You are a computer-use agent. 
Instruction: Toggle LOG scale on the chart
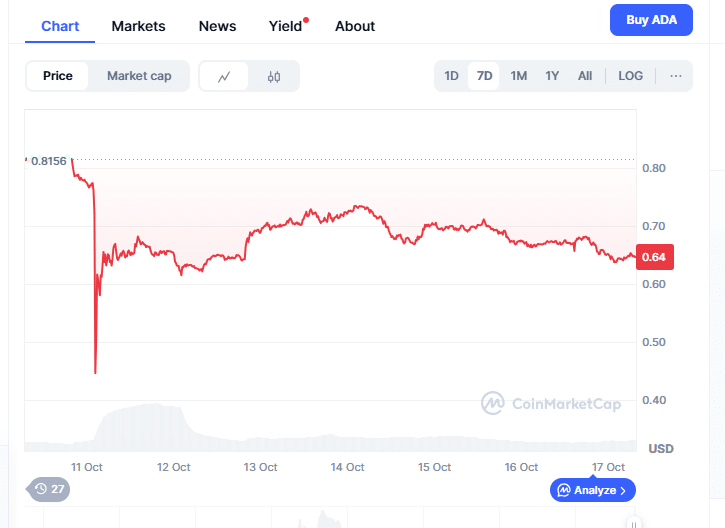[x=630, y=76]
